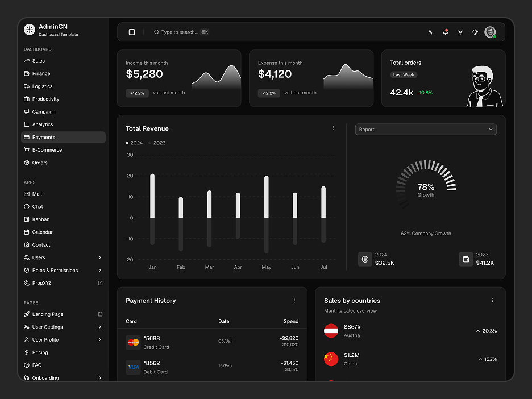The width and height of the screenshot is (532, 399).
Task: Click the +12.2% income badge
Action: click(137, 93)
